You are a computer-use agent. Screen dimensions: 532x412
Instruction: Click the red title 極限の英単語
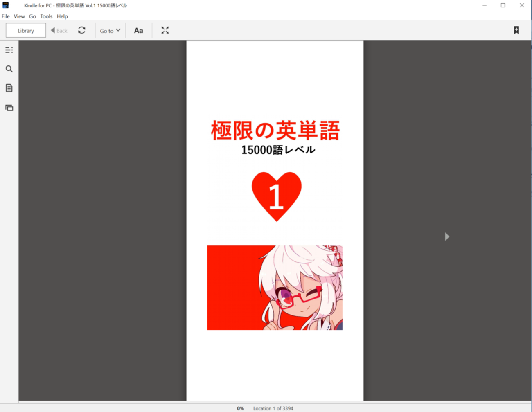(275, 131)
